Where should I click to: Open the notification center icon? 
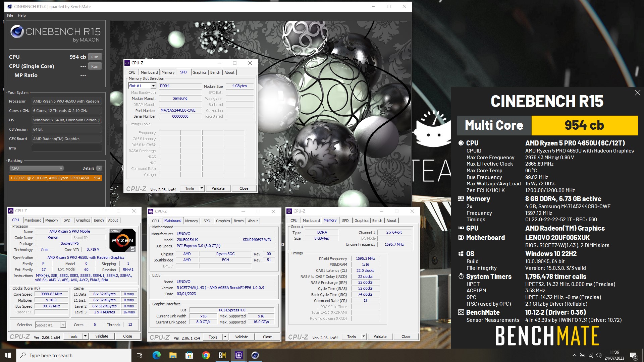[633, 355]
